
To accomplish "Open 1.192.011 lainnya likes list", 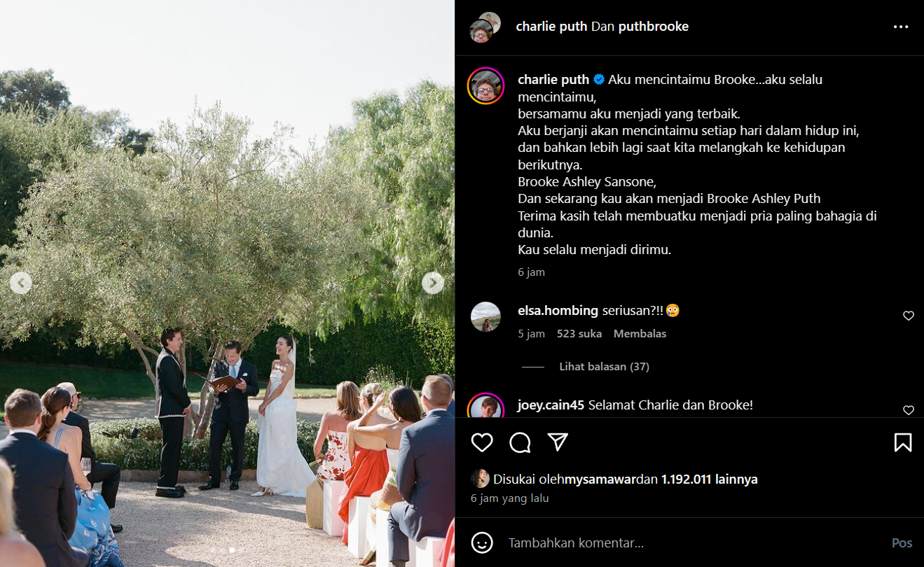I will pyautogui.click(x=710, y=479).
